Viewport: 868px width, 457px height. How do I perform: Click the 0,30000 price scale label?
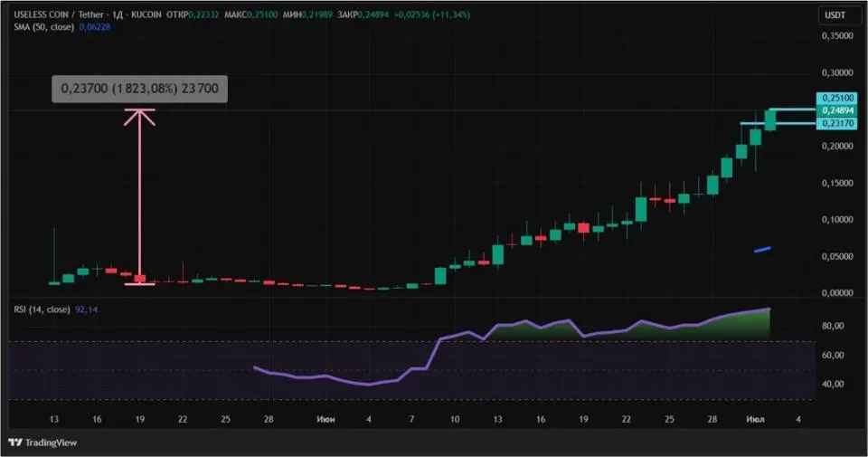click(x=837, y=72)
